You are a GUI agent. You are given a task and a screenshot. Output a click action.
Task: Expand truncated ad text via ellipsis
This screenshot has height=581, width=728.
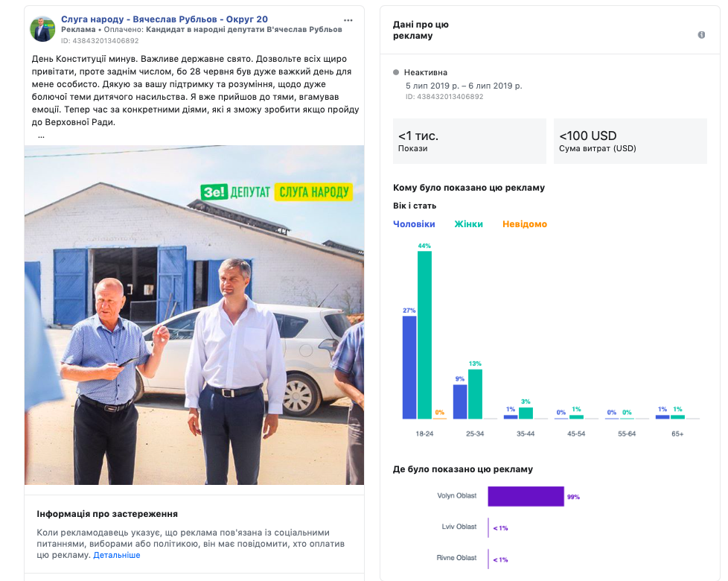pyautogui.click(x=41, y=136)
